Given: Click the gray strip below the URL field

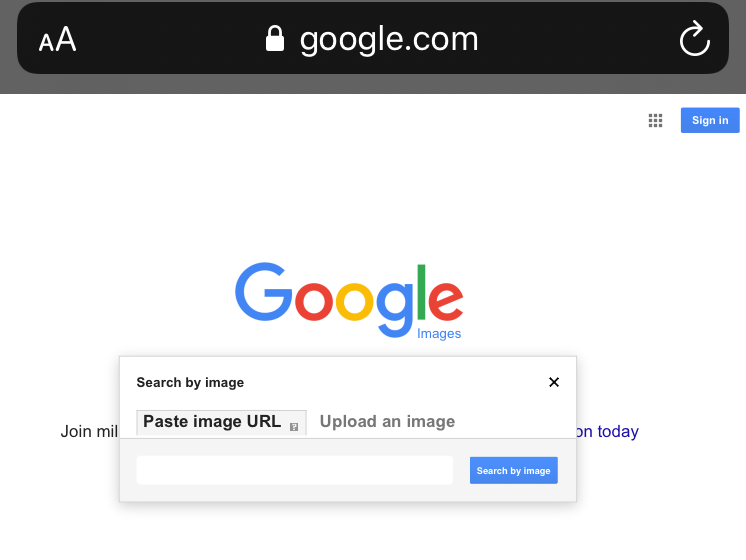Looking at the screenshot, I should [x=347, y=493].
